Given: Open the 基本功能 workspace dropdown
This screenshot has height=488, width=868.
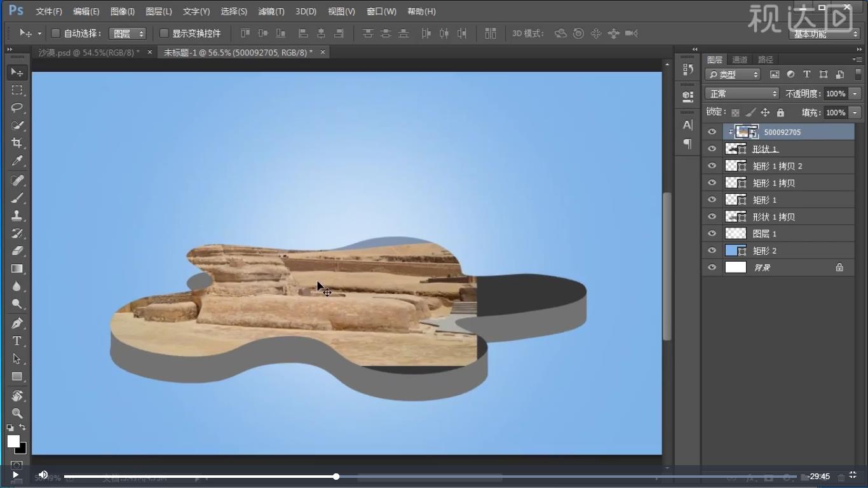Looking at the screenshot, I should [x=824, y=34].
